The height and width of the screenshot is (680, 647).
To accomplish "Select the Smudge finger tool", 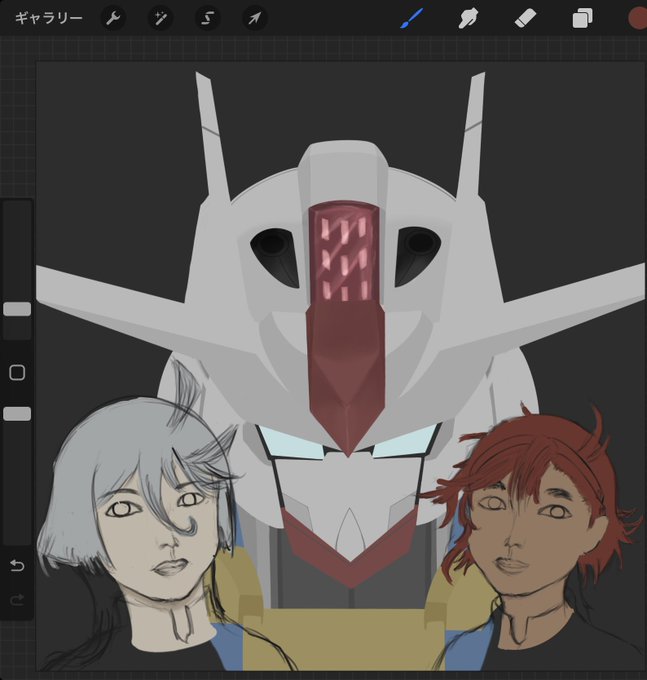I will (x=468, y=19).
